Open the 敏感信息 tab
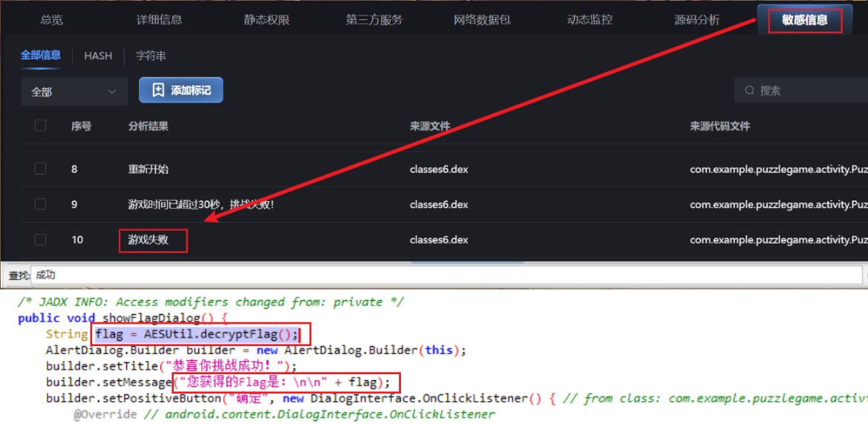The width and height of the screenshot is (868, 424). coord(804,20)
